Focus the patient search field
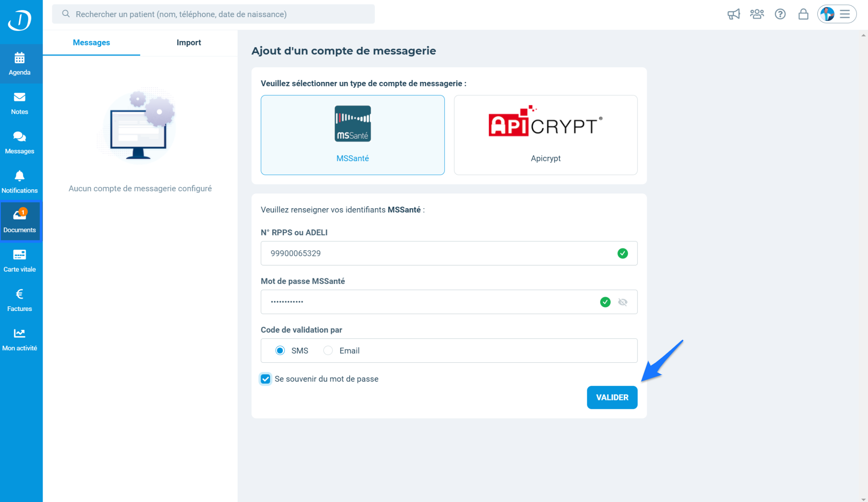868x502 pixels. (x=213, y=14)
